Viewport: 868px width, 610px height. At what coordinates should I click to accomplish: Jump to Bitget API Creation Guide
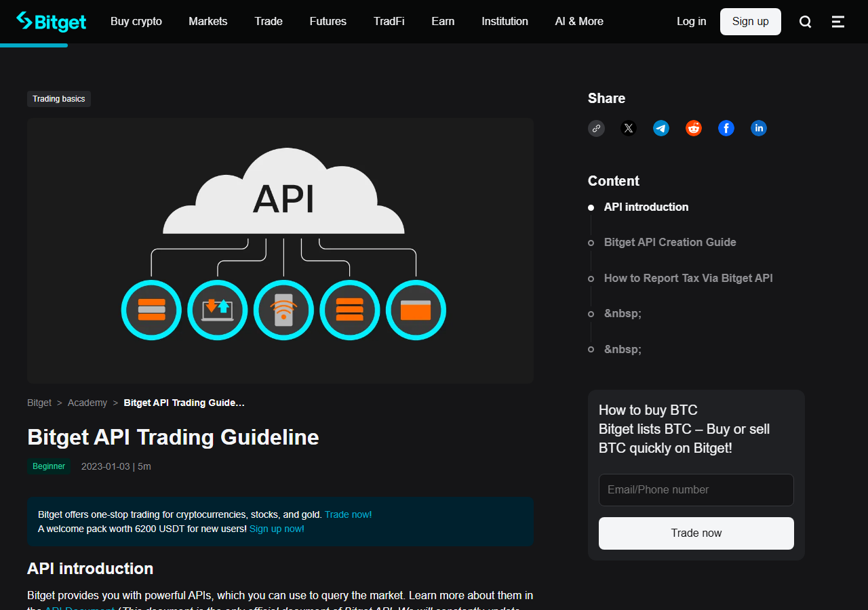pos(670,242)
